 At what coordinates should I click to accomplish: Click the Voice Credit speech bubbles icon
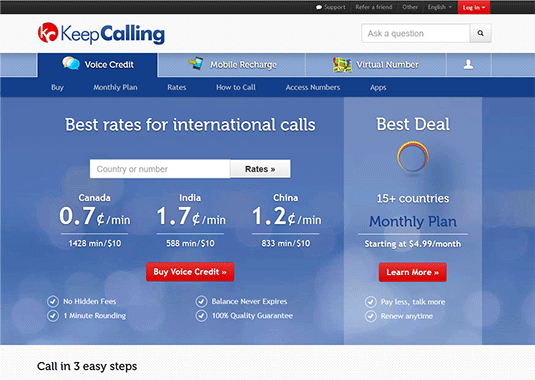point(71,63)
